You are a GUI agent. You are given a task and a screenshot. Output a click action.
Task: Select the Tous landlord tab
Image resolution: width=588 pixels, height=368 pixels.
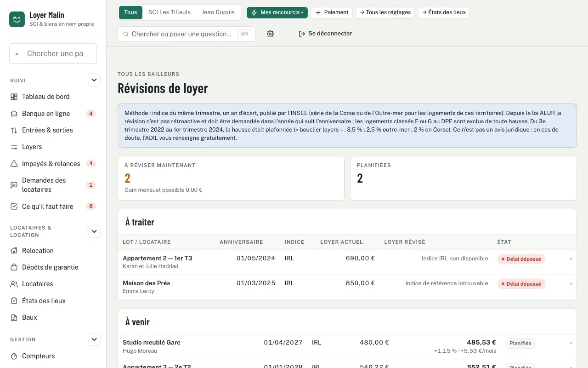pyautogui.click(x=130, y=12)
